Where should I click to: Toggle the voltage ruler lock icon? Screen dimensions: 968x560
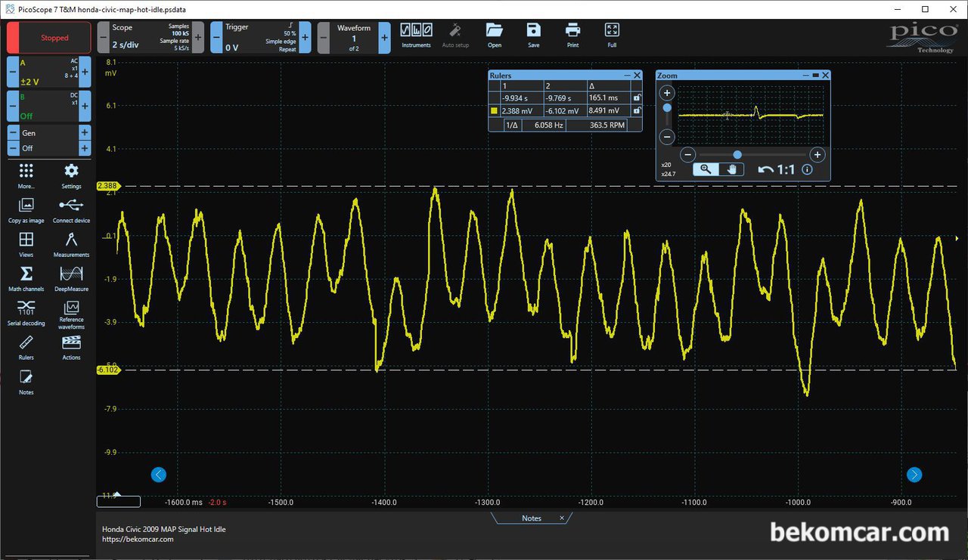tap(637, 111)
